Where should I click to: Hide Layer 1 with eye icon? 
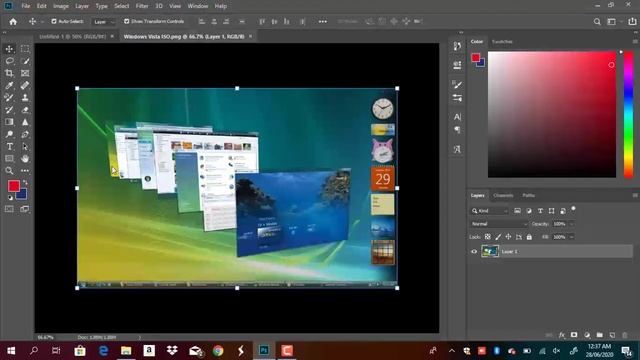coord(474,251)
